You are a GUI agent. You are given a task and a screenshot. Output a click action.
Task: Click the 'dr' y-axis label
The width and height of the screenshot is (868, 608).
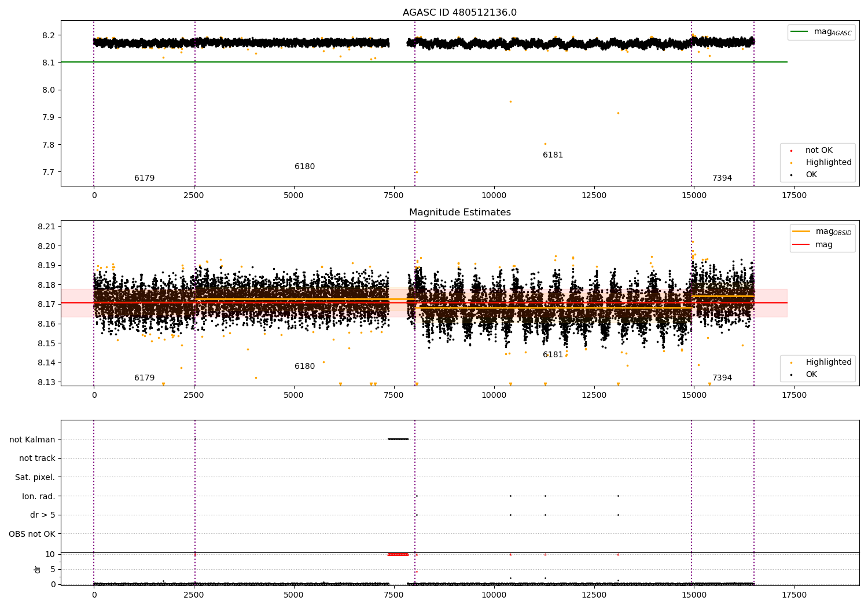point(38,569)
